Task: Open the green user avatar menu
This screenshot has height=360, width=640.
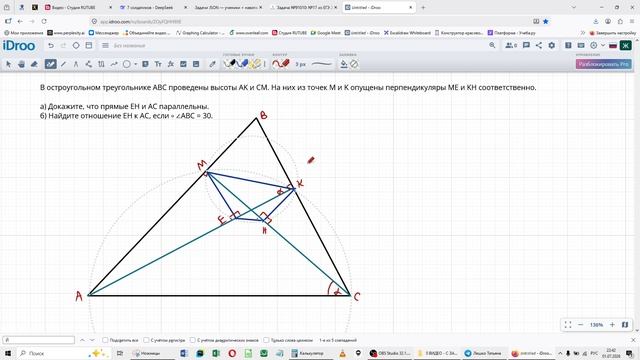Action: (625, 45)
